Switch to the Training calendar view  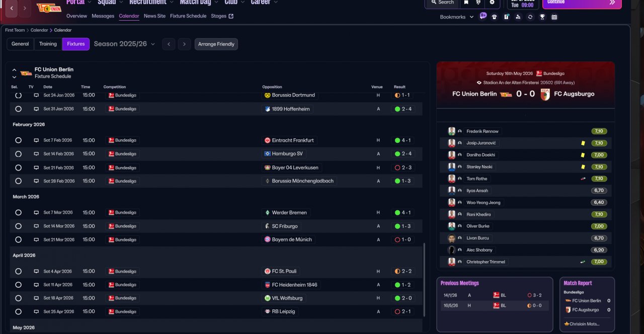(x=48, y=44)
